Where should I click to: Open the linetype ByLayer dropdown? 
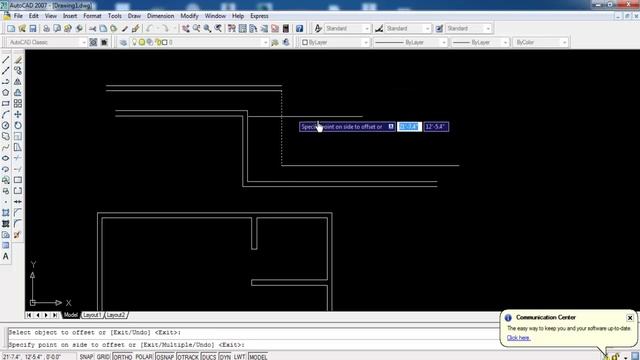[444, 42]
